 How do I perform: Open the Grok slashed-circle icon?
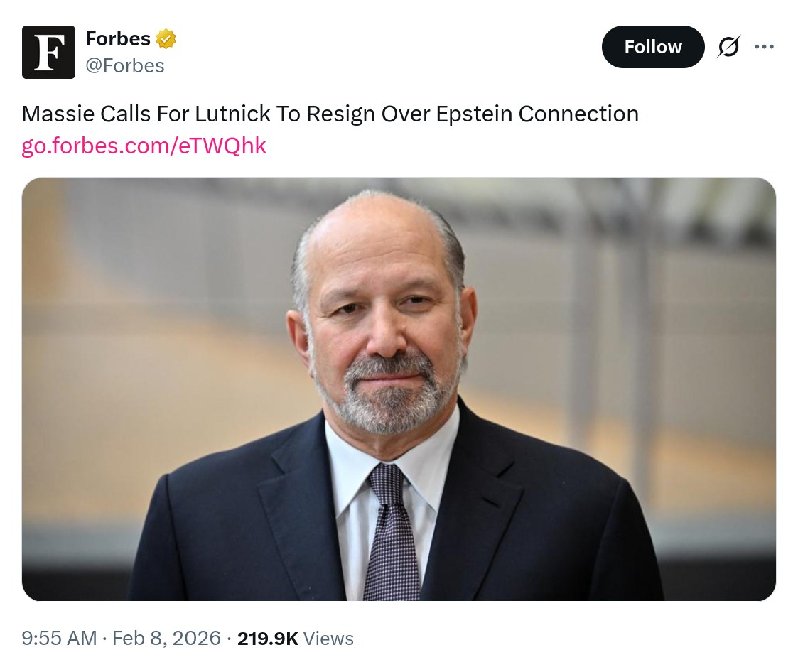click(x=728, y=47)
